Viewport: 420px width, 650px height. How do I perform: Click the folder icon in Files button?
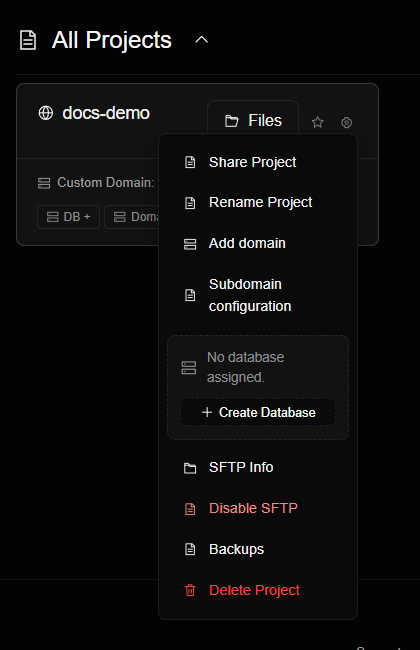pyautogui.click(x=231, y=121)
